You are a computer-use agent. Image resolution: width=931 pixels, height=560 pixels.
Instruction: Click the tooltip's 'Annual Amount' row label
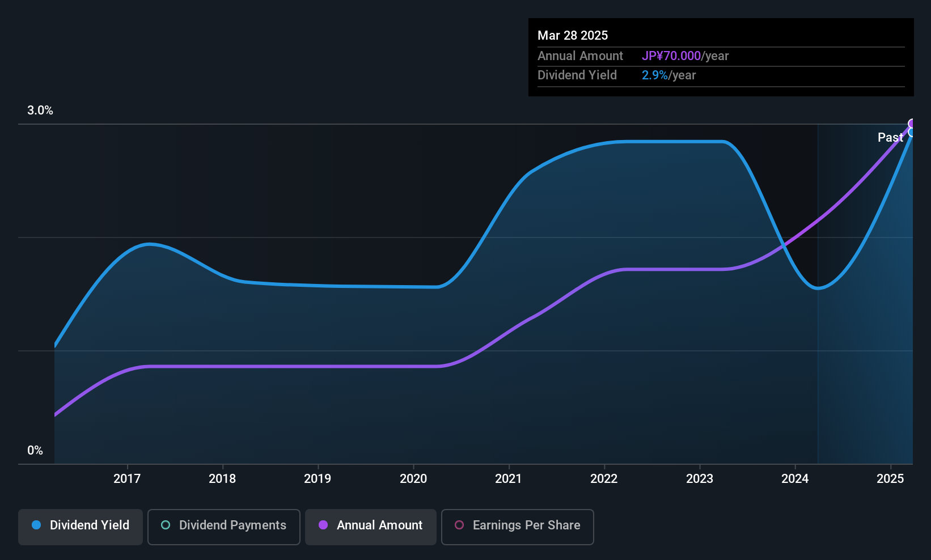point(580,56)
